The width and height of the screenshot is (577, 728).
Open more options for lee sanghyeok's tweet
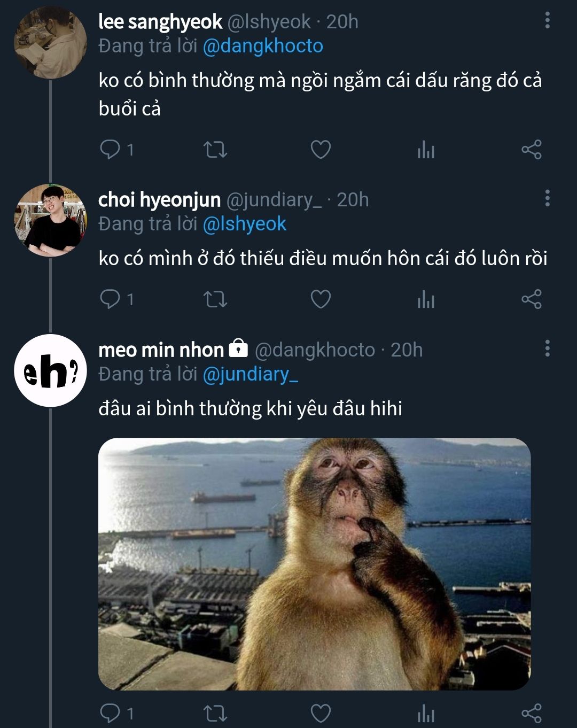[547, 20]
